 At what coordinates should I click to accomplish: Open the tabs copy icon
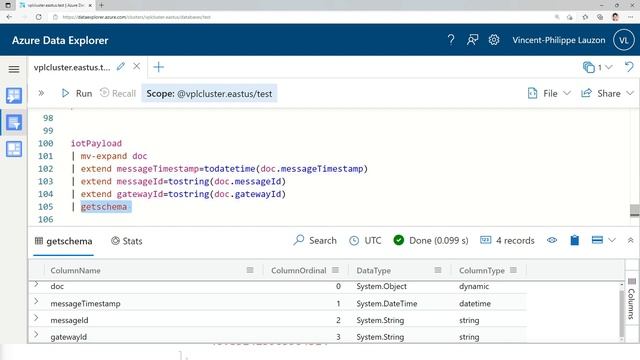click(589, 67)
